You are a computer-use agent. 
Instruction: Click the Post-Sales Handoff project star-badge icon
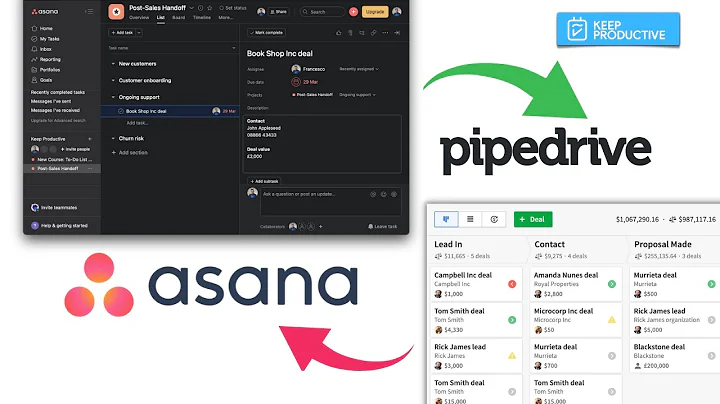[x=116, y=12]
